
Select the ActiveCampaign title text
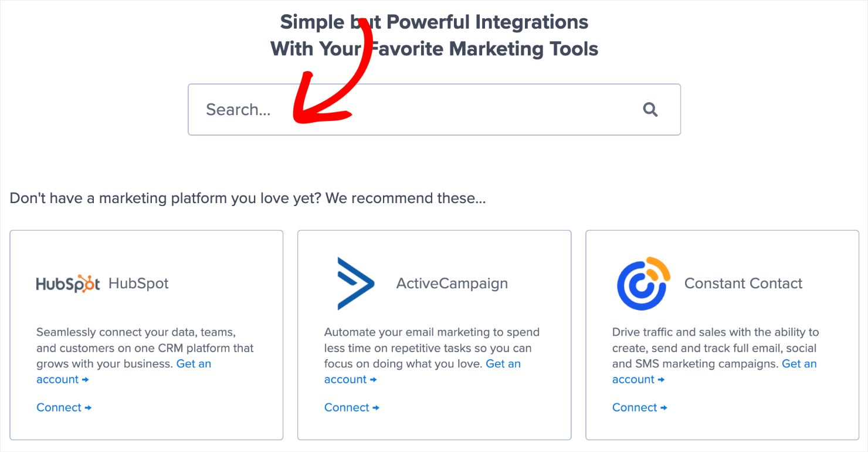452,284
